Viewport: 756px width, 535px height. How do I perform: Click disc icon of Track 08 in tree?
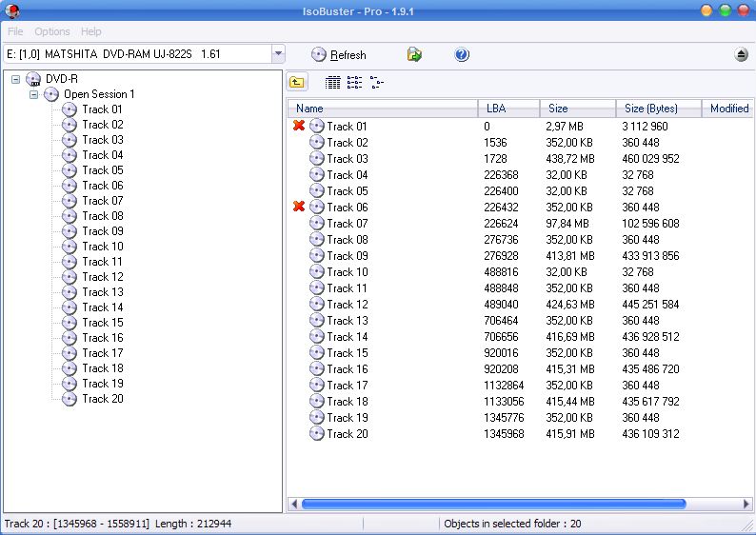pos(70,216)
